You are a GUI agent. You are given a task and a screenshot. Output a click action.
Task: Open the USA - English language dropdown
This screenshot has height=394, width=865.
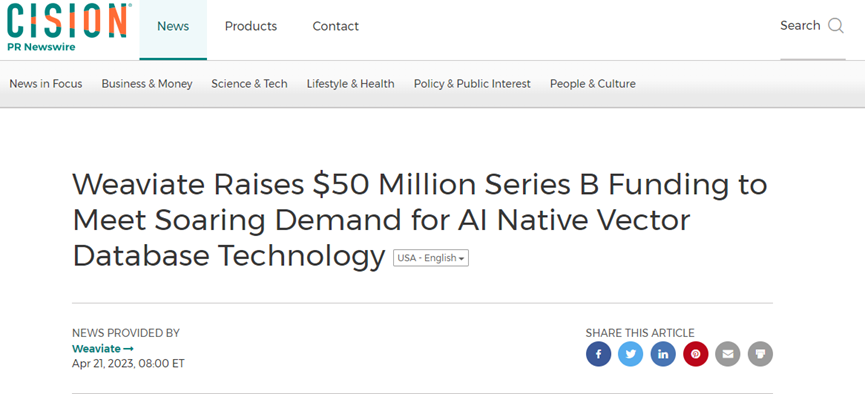point(431,258)
